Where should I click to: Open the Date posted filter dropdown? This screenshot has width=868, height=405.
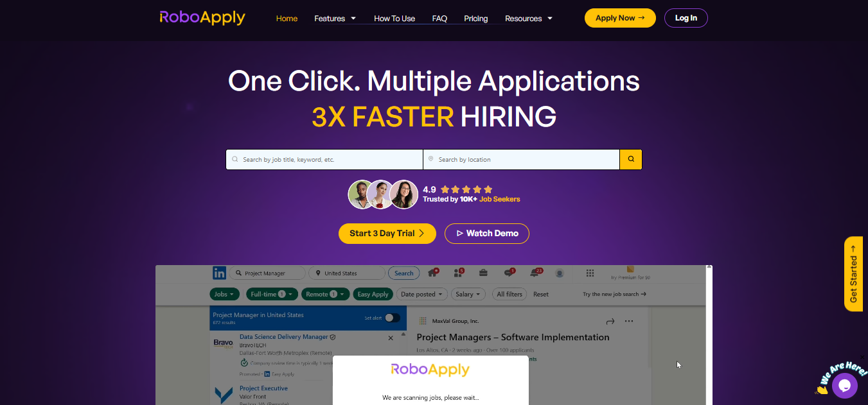pos(421,294)
